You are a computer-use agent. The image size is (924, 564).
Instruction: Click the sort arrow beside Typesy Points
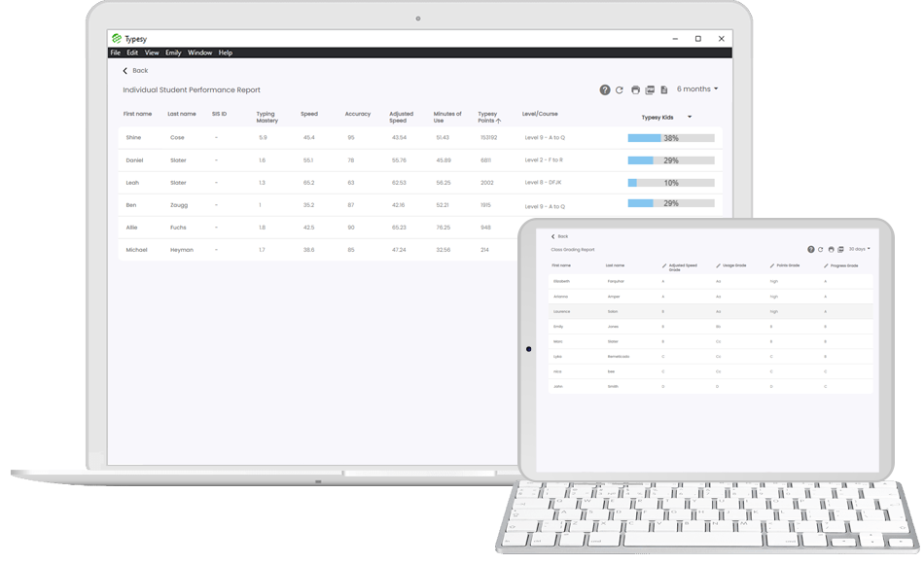coord(499,121)
